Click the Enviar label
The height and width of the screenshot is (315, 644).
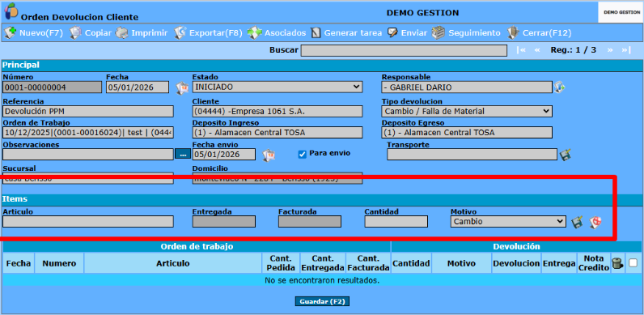click(414, 33)
